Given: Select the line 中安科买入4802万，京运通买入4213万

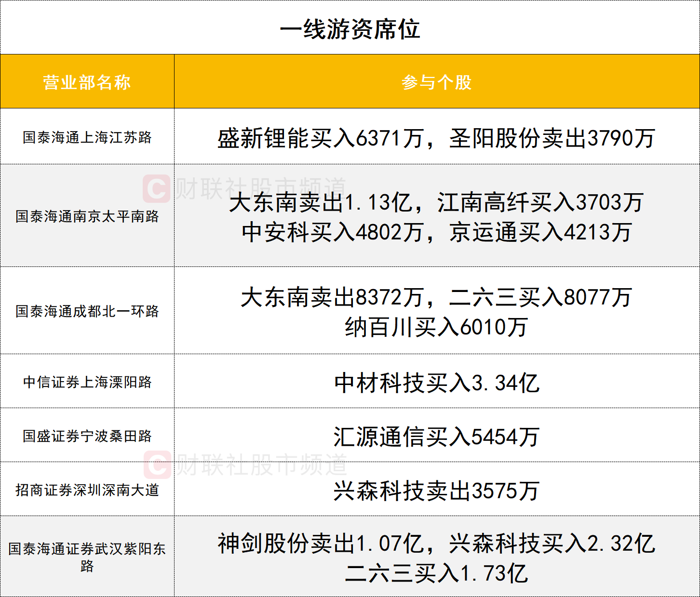Looking at the screenshot, I should (437, 232).
